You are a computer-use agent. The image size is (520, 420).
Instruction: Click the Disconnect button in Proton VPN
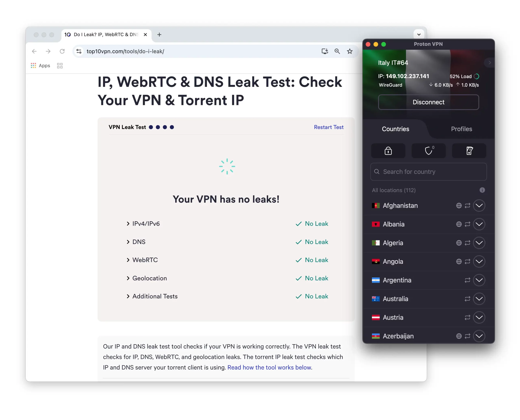point(428,102)
